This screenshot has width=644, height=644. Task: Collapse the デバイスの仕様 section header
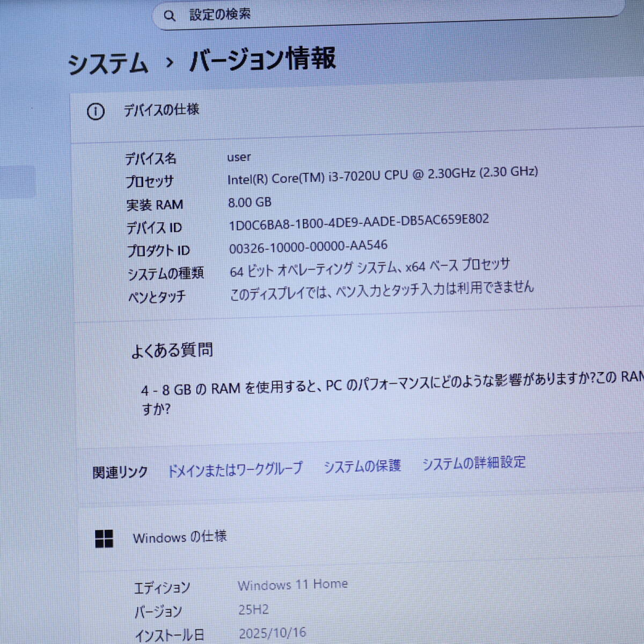click(357, 110)
